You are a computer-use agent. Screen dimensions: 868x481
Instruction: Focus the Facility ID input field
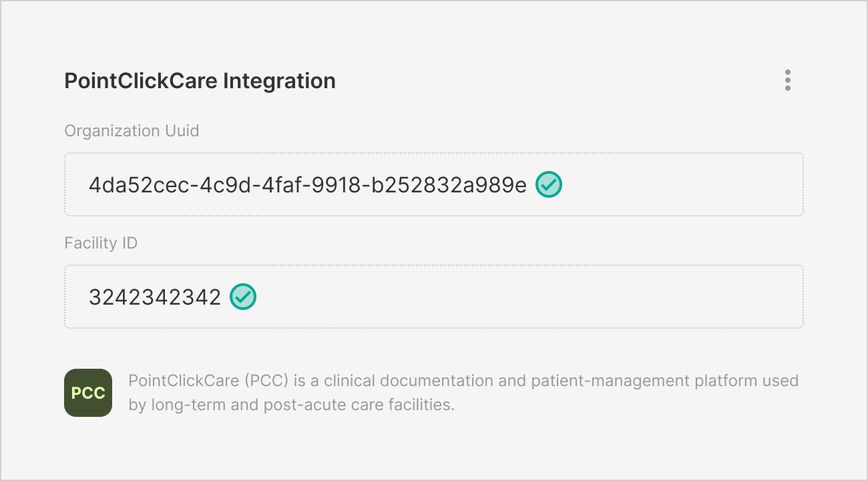[521, 297]
